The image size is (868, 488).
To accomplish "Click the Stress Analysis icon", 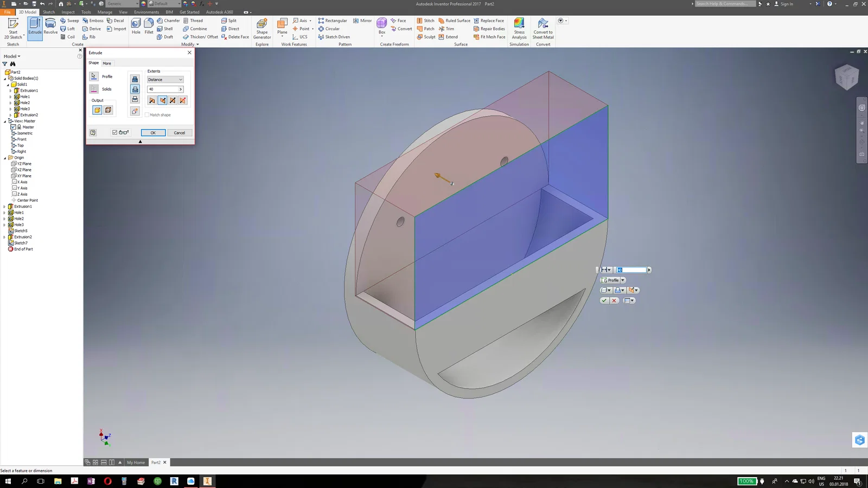I will click(519, 28).
